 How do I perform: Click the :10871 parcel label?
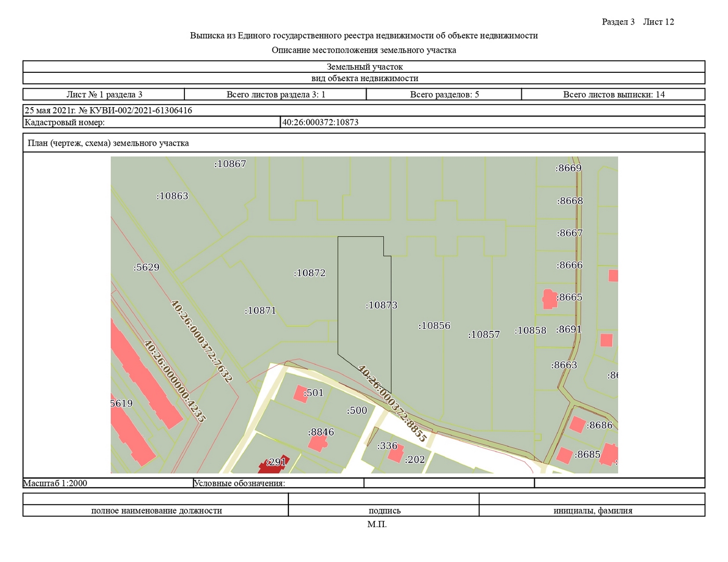point(260,311)
